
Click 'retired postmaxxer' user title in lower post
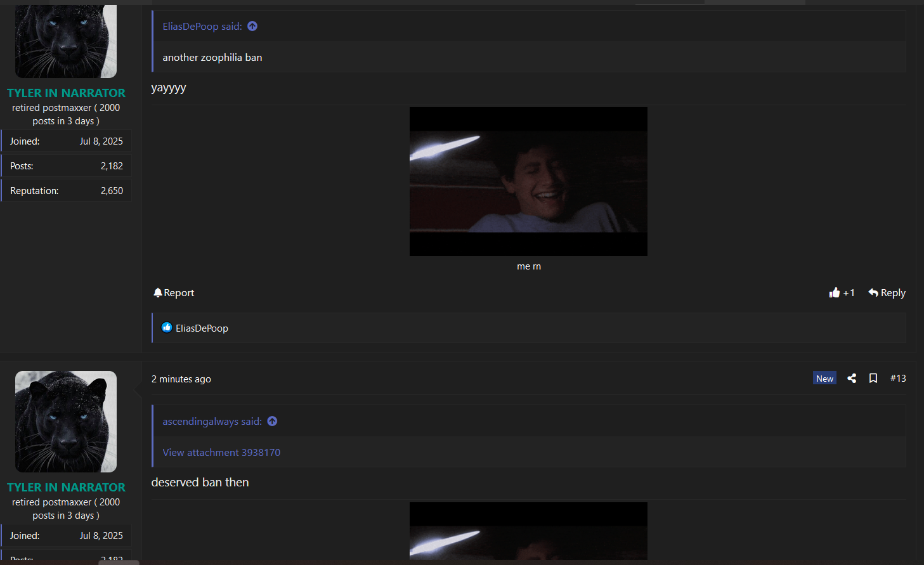coord(66,509)
